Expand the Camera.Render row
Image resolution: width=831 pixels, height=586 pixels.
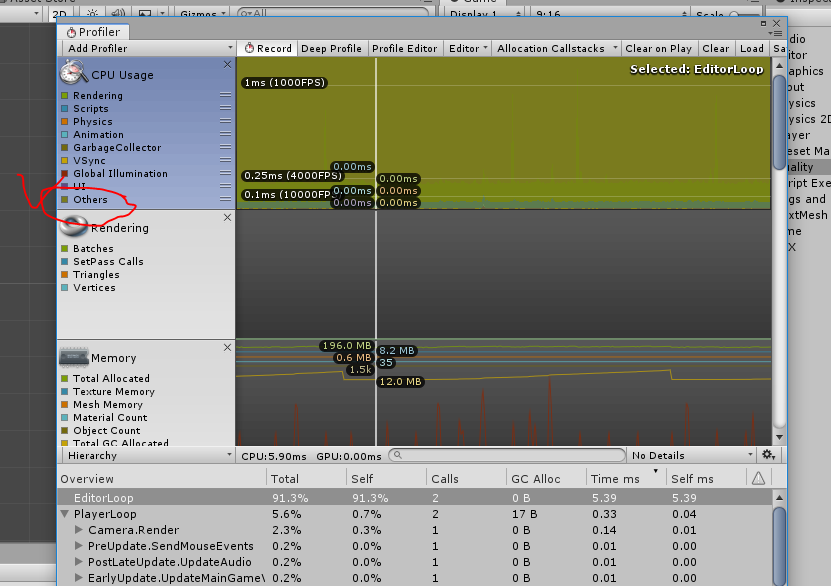(79, 530)
